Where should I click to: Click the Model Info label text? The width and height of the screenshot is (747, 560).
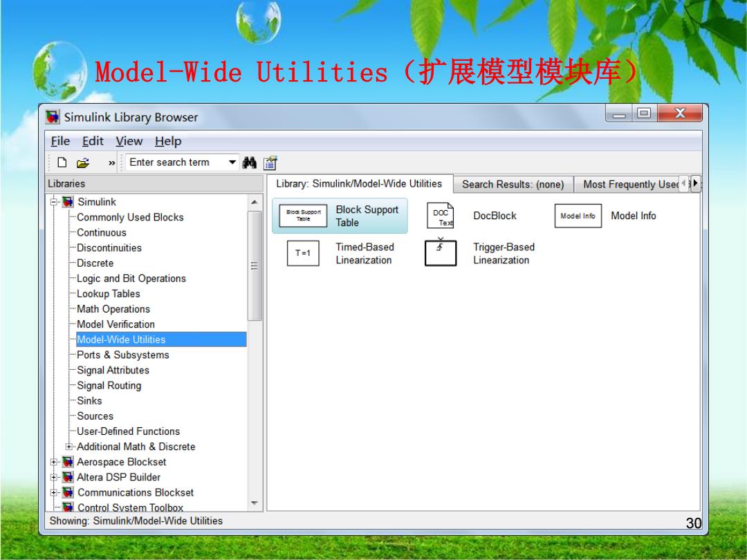633,216
